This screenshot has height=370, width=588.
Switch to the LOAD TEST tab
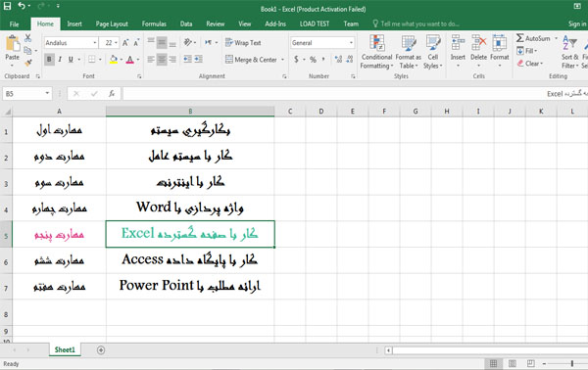tap(315, 23)
